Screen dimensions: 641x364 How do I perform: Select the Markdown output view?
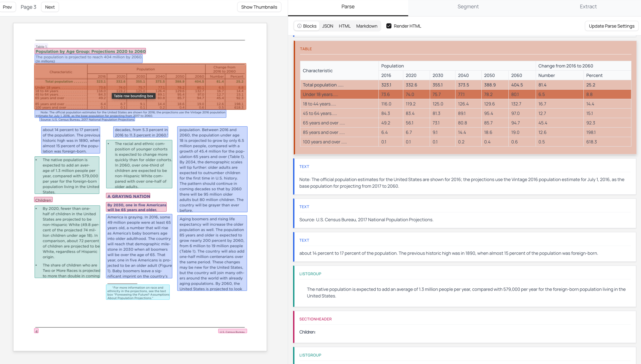point(367,26)
